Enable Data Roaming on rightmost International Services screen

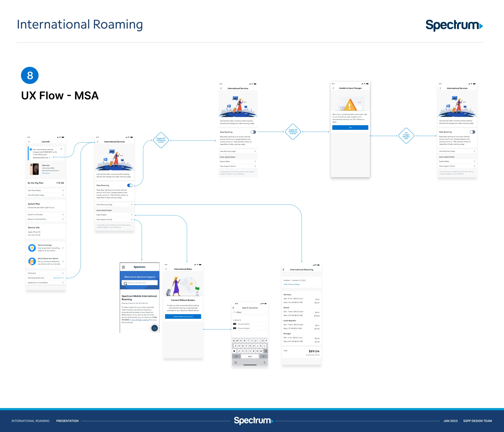click(472, 132)
